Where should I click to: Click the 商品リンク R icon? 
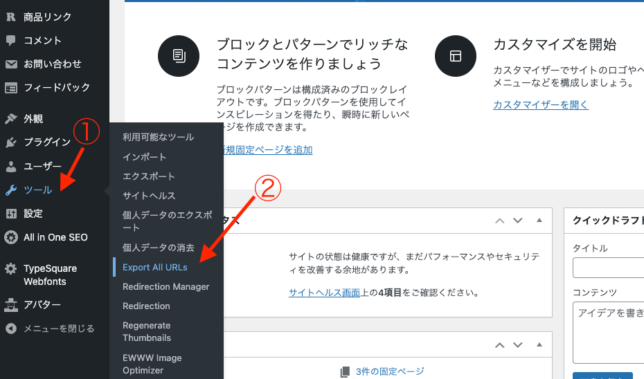[11, 17]
